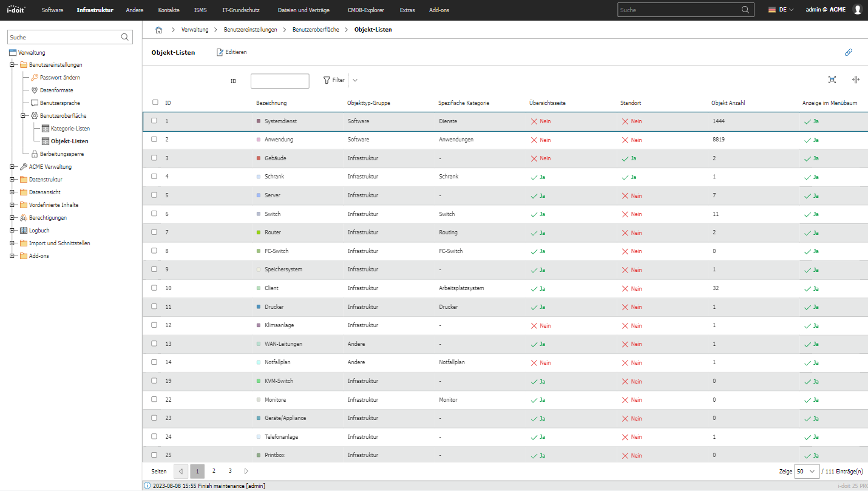Click the home icon in breadcrumb
Image resolution: width=868 pixels, height=491 pixels.
coord(158,29)
